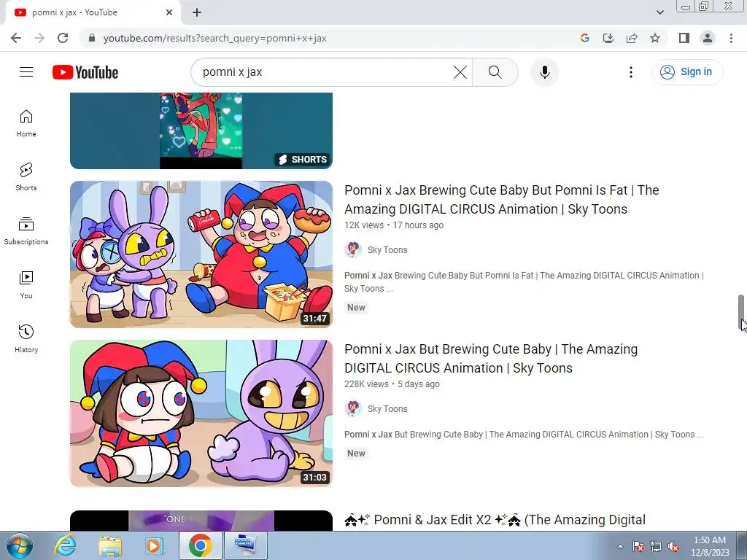This screenshot has height=560, width=747.
Task: Open Shorts video thumbnail
Action: coord(201,131)
